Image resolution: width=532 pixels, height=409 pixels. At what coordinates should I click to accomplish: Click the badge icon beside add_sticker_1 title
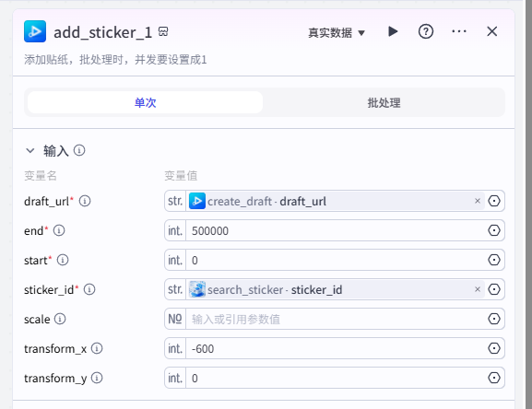point(163,31)
